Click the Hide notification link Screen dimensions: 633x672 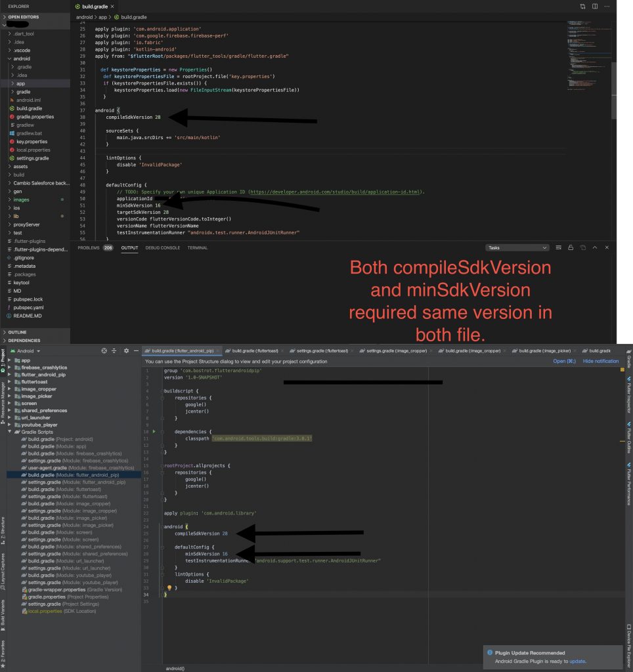600,361
